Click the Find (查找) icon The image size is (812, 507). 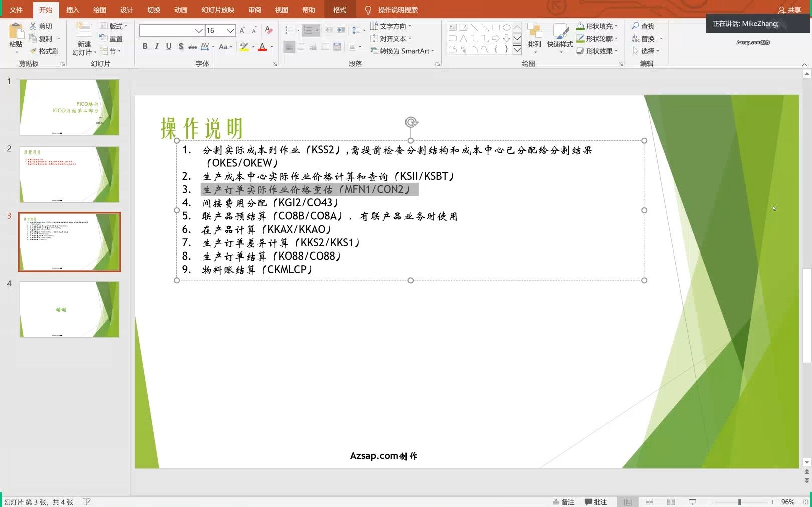coord(645,26)
